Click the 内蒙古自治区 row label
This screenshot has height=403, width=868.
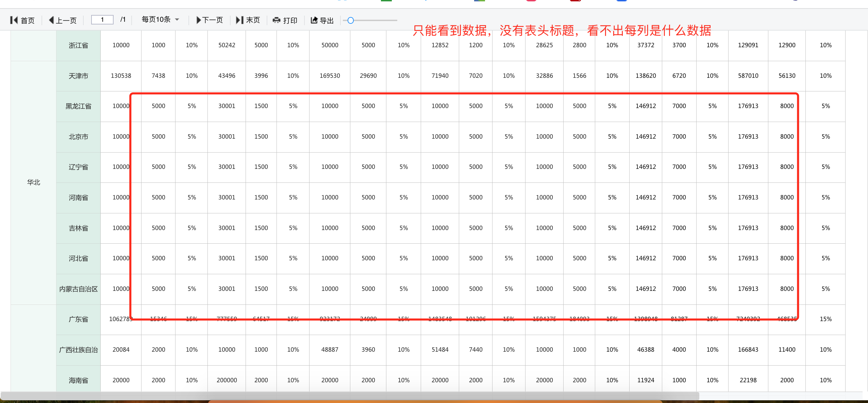[78, 288]
